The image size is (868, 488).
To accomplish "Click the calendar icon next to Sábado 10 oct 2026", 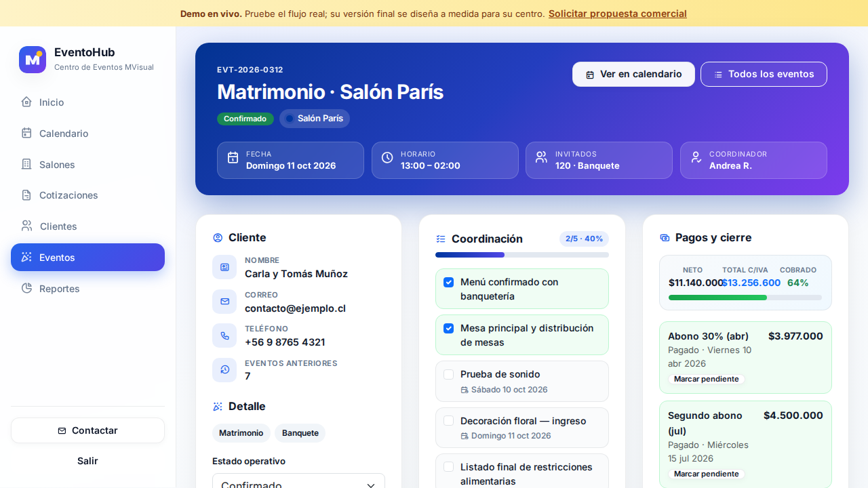I will click(465, 390).
